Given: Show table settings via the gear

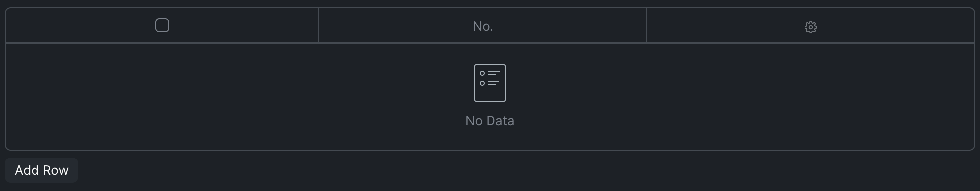Looking at the screenshot, I should point(810,27).
